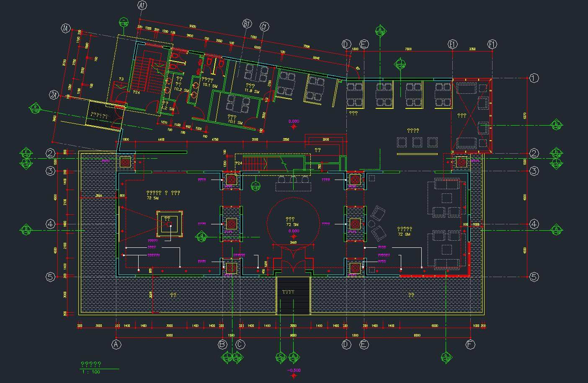The width and height of the screenshot is (588, 383).
Task: Click the 9300 dimension text
Action: (x=193, y=26)
